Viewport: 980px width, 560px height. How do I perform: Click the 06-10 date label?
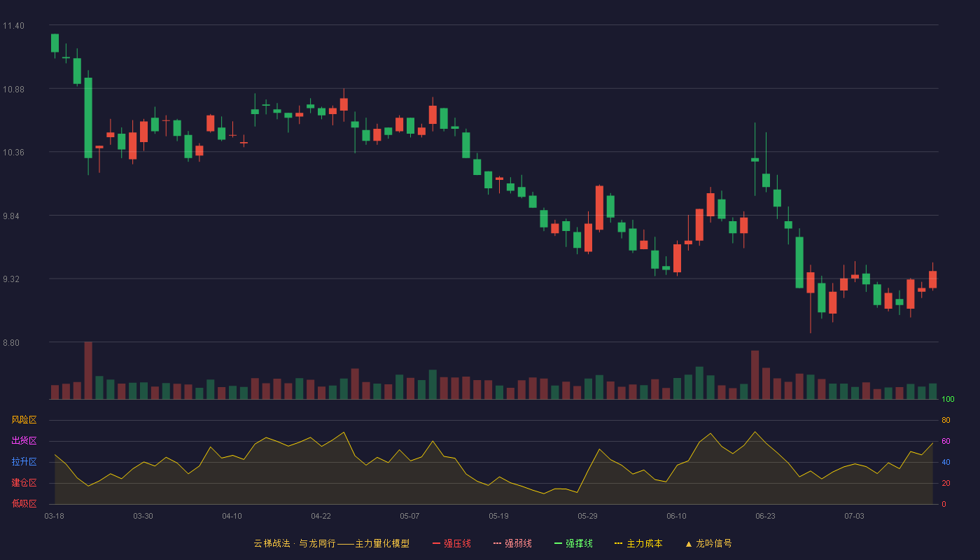[676, 516]
